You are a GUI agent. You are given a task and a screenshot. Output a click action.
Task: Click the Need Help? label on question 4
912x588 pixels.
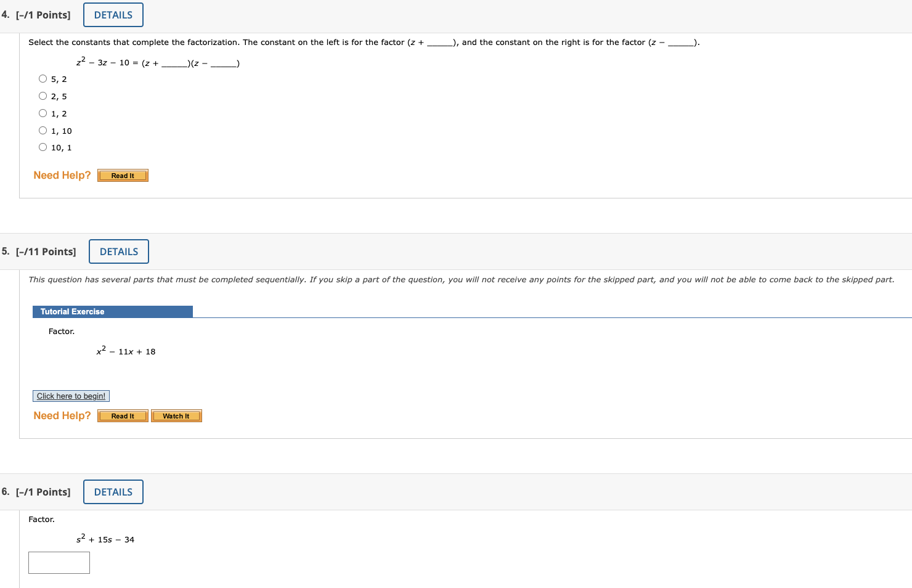coord(62,175)
